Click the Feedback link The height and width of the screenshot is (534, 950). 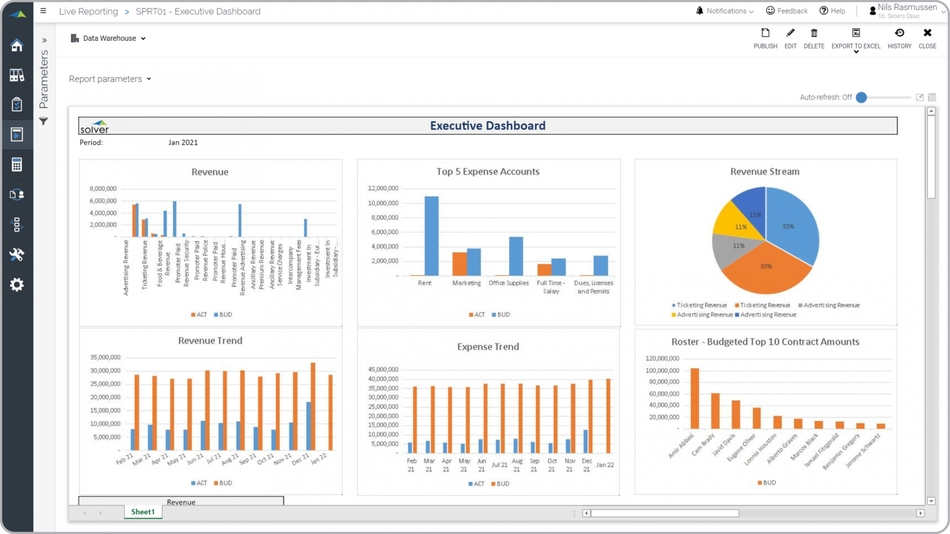point(786,11)
